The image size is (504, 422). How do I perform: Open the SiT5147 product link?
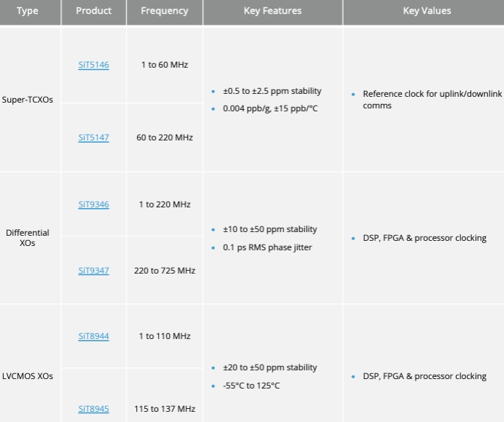pos(93,138)
